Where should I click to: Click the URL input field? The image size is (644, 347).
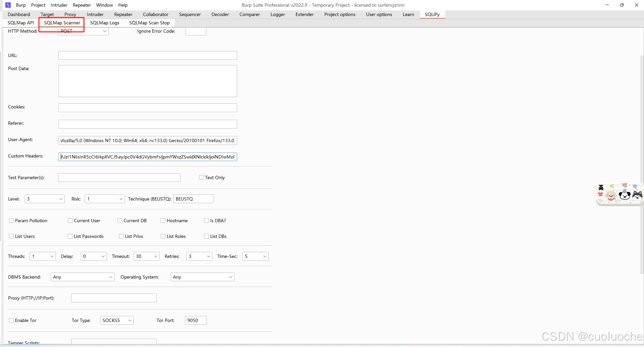[148, 55]
